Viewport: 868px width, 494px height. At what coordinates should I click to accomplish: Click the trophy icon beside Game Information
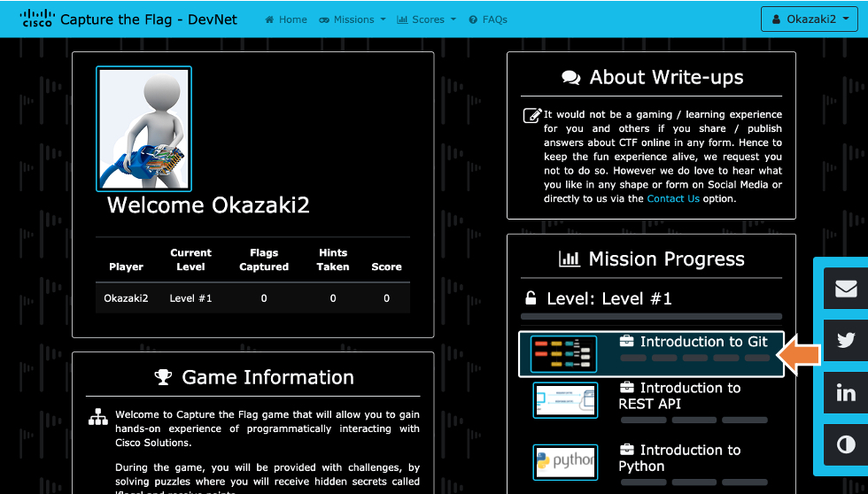(163, 378)
